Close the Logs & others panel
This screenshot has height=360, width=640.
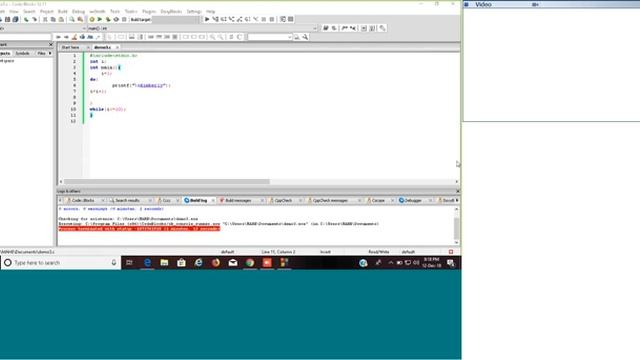point(458,191)
